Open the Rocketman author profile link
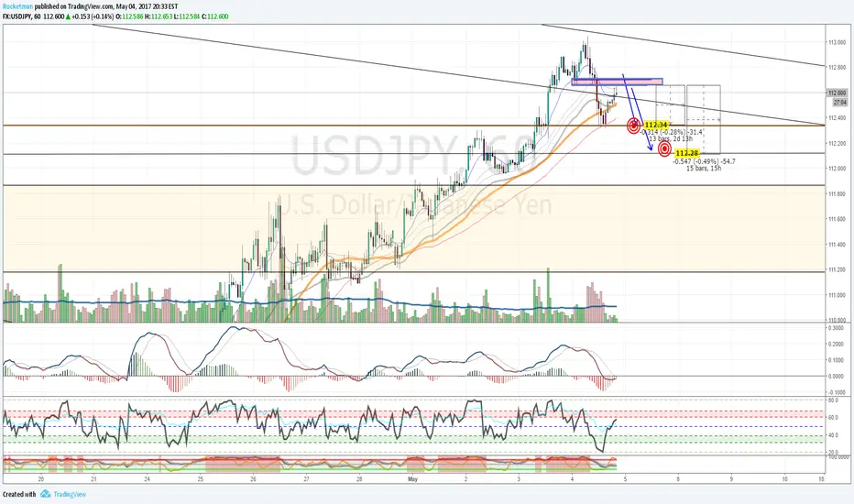This screenshot has height=504, width=854. (x=18, y=6)
